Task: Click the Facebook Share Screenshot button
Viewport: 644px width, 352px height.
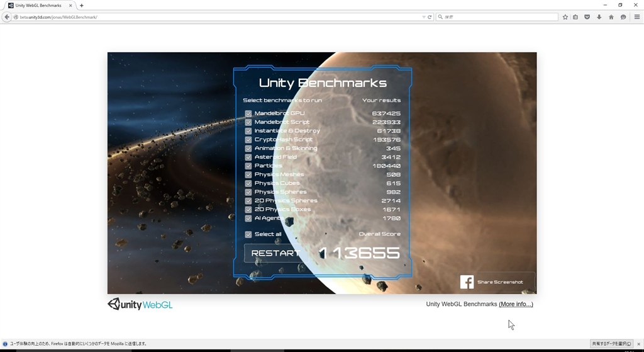Action: (x=497, y=282)
